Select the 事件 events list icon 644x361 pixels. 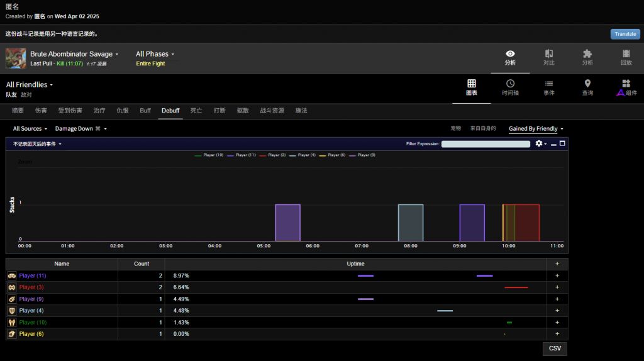[x=548, y=84]
